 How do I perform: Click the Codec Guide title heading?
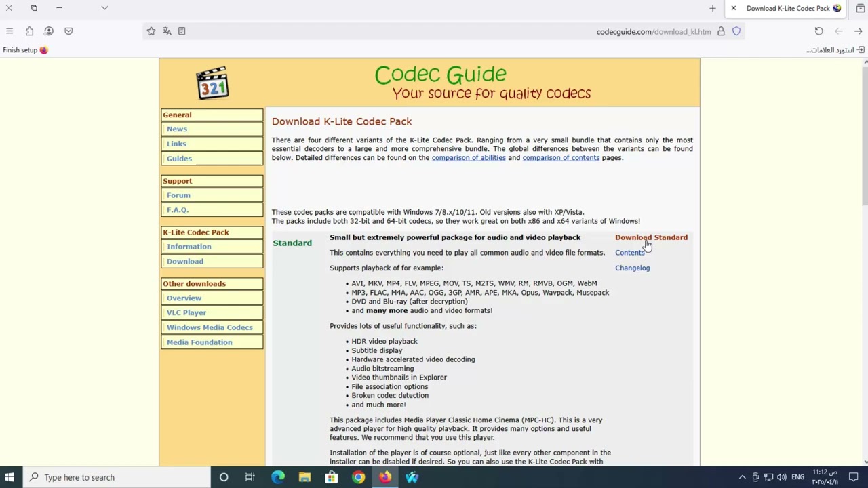click(440, 75)
